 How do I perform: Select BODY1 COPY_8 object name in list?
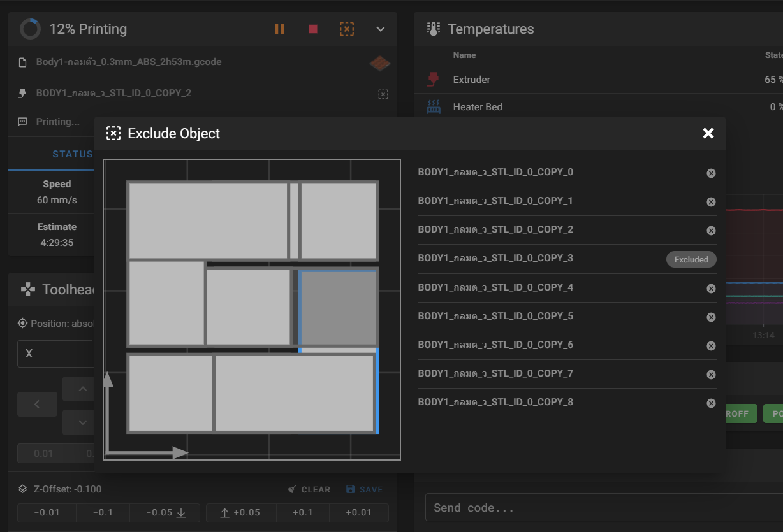(x=495, y=402)
